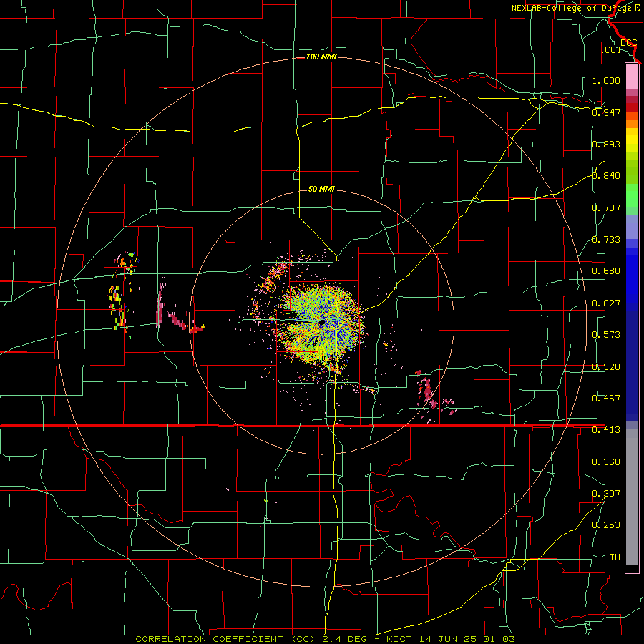Select the 0.893 scale value
This screenshot has height=644, width=644.
pos(606,144)
